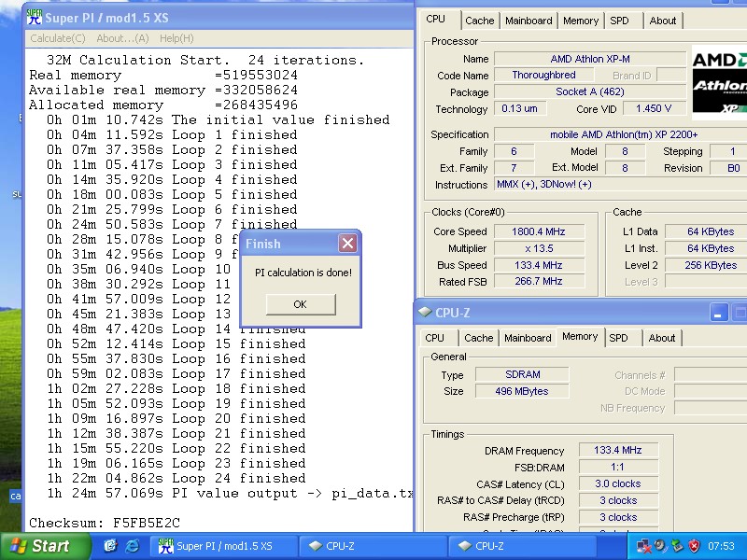Click the Core Speed 1800.4 MHz value
The height and width of the screenshot is (560, 747).
(539, 231)
